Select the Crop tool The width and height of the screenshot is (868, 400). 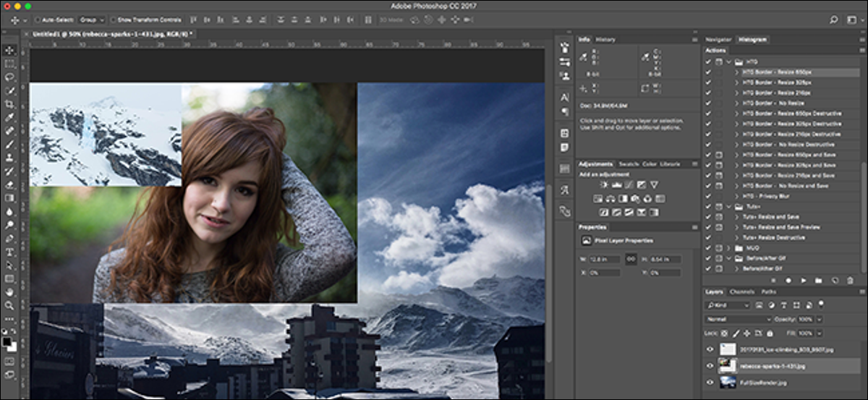(x=10, y=103)
